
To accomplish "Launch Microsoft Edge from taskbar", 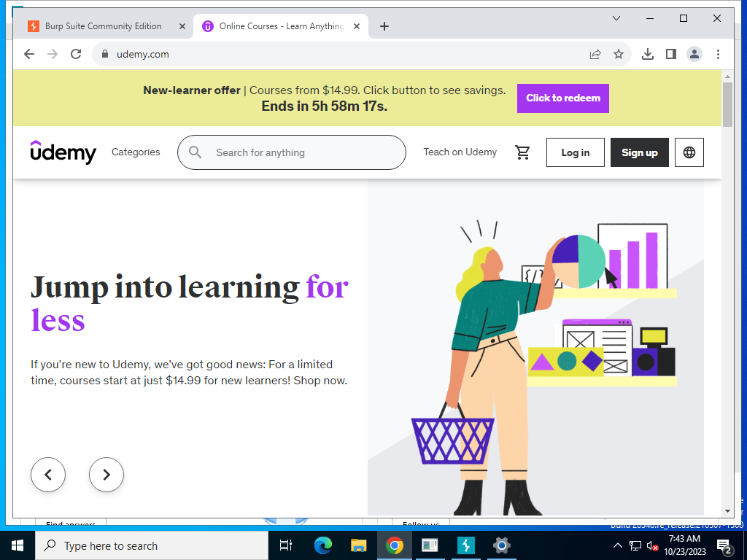I will tap(322, 545).
